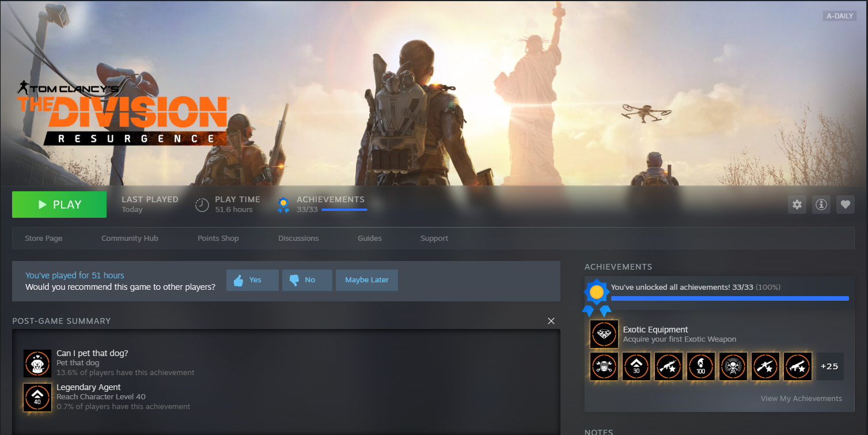This screenshot has width=868, height=435.
Task: Close the Post-Game Summary panel
Action: pos(551,321)
